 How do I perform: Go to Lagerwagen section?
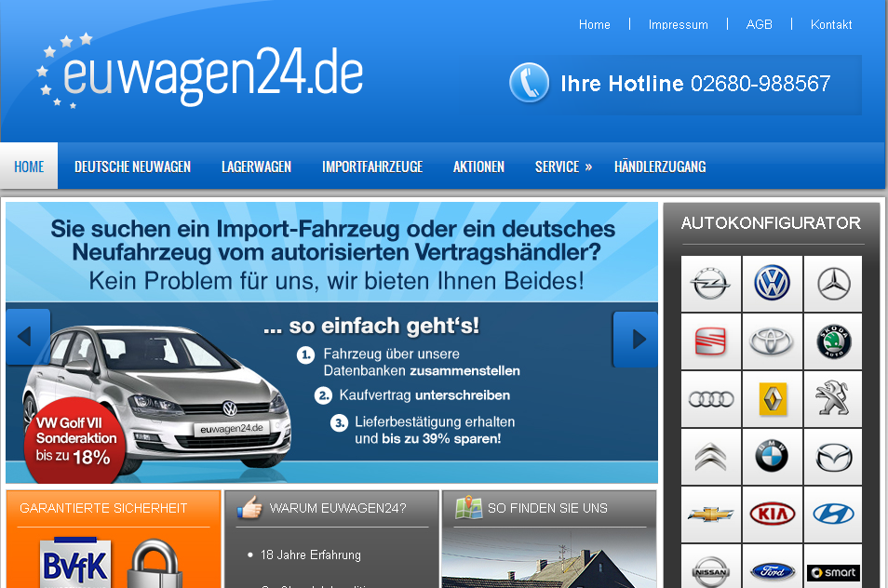click(x=256, y=167)
